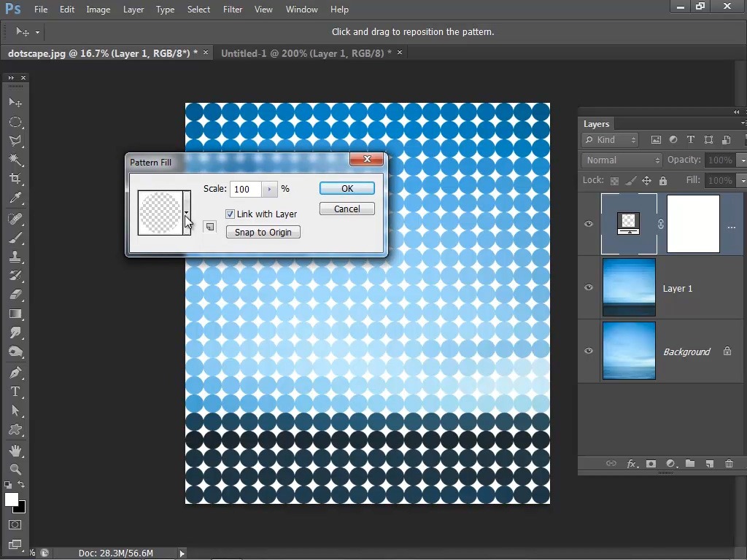Viewport: 747px width, 560px height.
Task: Click the delete layer trash icon
Action: 729,464
